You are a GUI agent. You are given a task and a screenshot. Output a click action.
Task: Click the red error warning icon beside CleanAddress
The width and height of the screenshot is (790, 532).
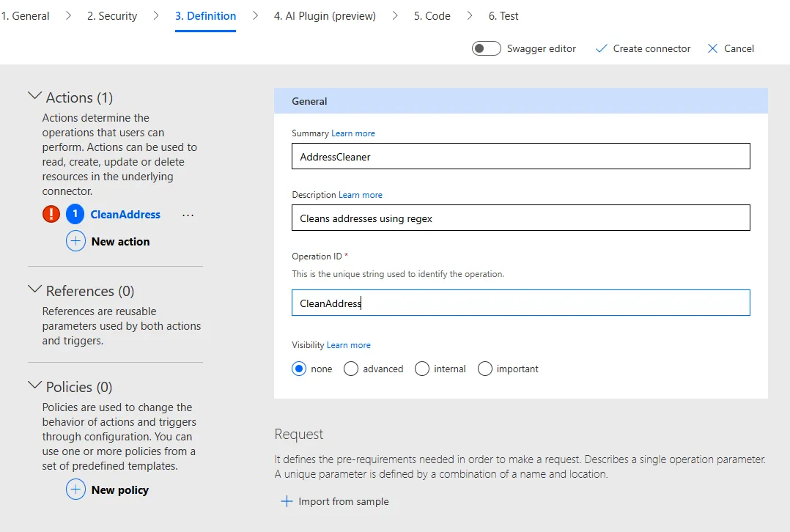click(51, 214)
